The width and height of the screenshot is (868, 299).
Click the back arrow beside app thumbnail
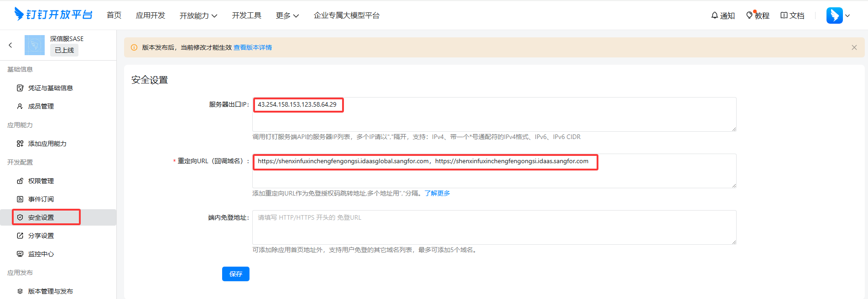(10, 45)
